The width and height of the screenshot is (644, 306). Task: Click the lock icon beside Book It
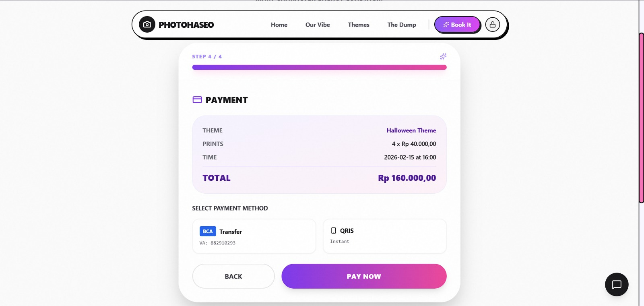pyautogui.click(x=493, y=24)
